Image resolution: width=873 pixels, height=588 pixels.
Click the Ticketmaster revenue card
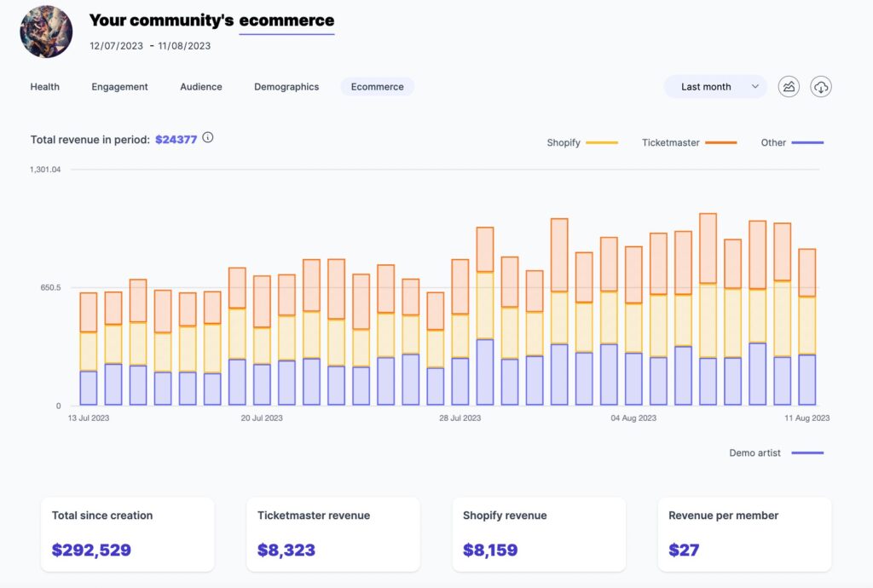pos(333,533)
